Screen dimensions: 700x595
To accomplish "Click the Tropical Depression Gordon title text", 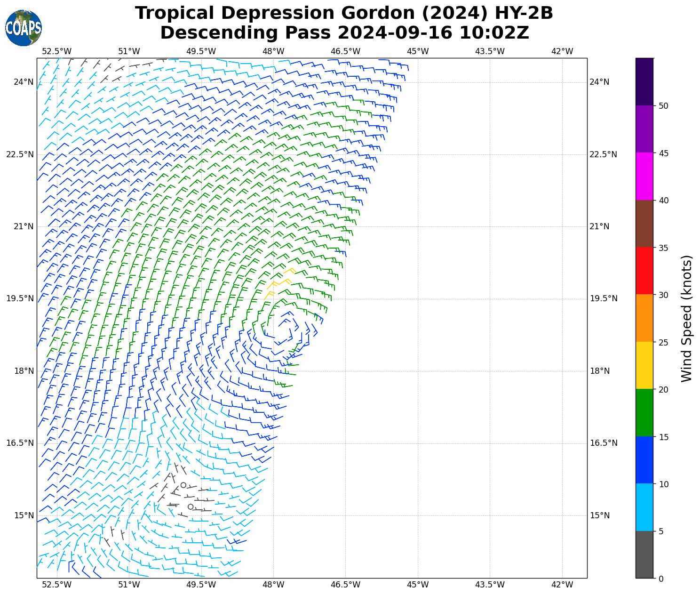I will pyautogui.click(x=344, y=13).
